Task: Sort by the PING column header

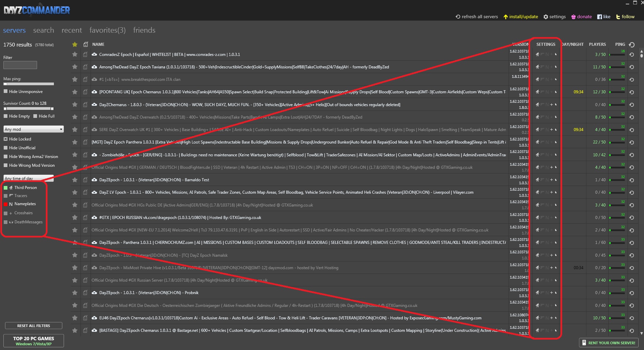Action: [620, 44]
